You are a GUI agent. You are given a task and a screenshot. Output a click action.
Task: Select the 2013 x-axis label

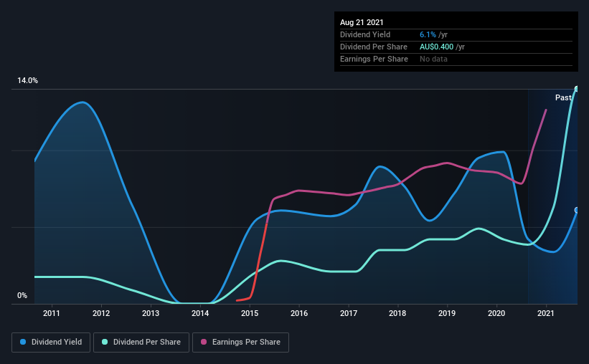(151, 313)
